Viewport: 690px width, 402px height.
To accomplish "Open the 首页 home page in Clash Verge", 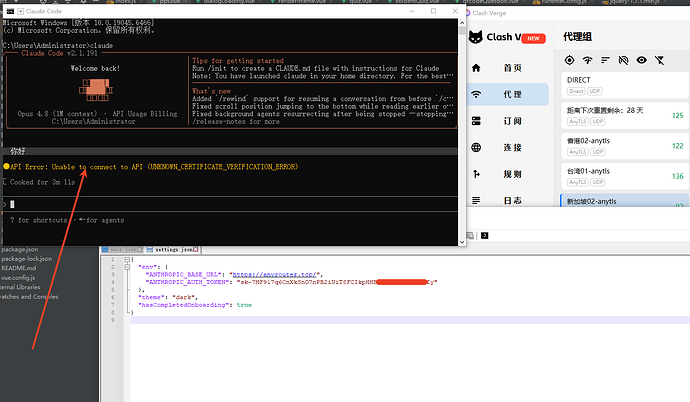I will 507,68.
